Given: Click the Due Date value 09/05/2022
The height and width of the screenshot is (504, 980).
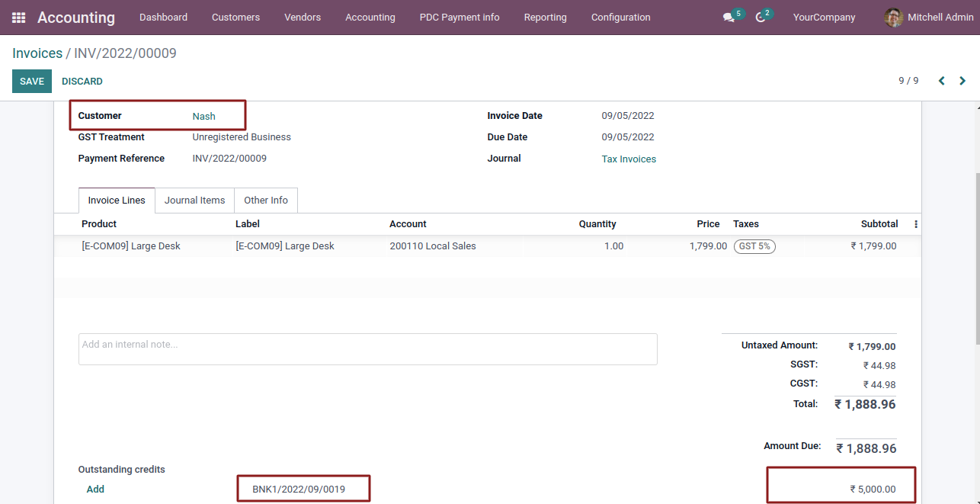Looking at the screenshot, I should coord(628,137).
